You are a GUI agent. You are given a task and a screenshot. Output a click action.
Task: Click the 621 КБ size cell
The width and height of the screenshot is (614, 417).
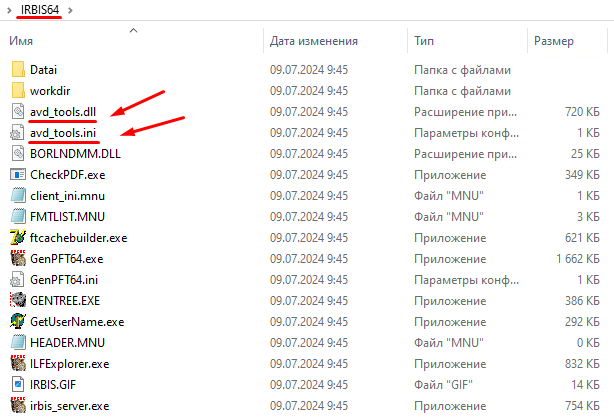pos(582,238)
